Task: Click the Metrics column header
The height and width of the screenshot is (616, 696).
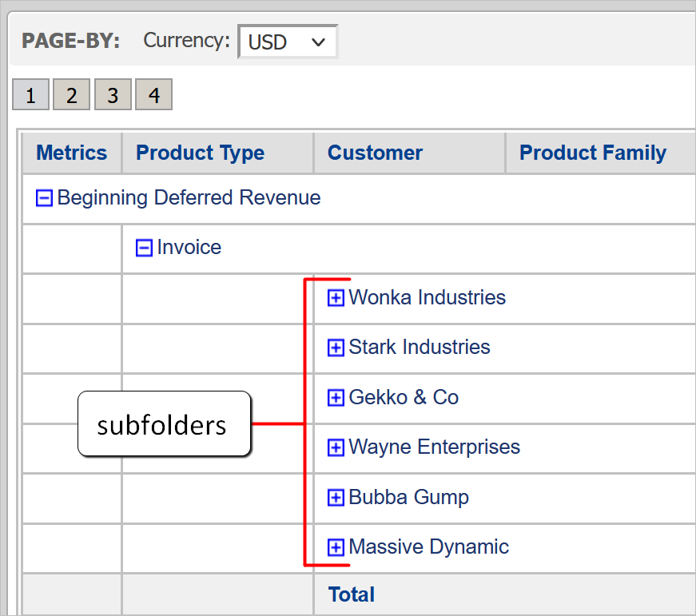Action: [x=72, y=153]
